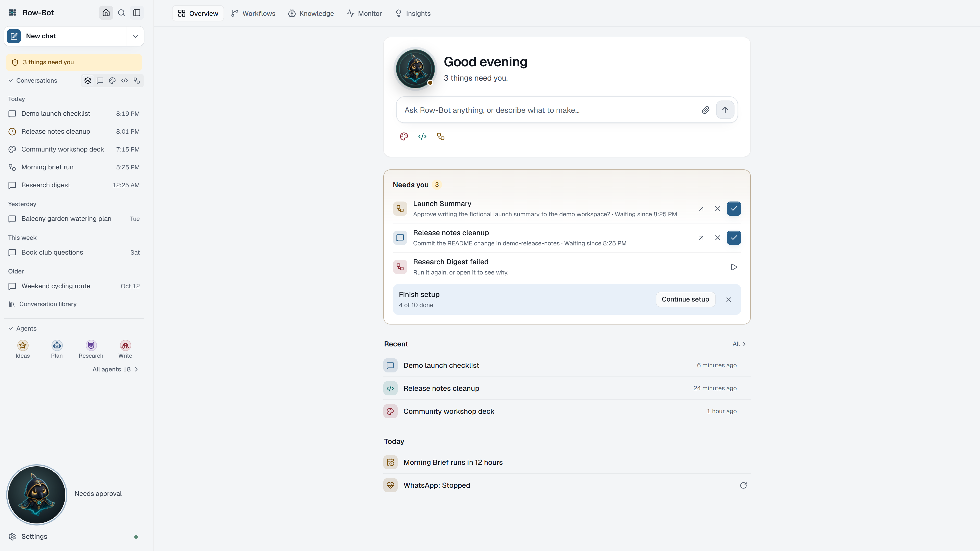980x551 pixels.
Task: Refresh the WhatsApp Stopped status
Action: [743, 486]
